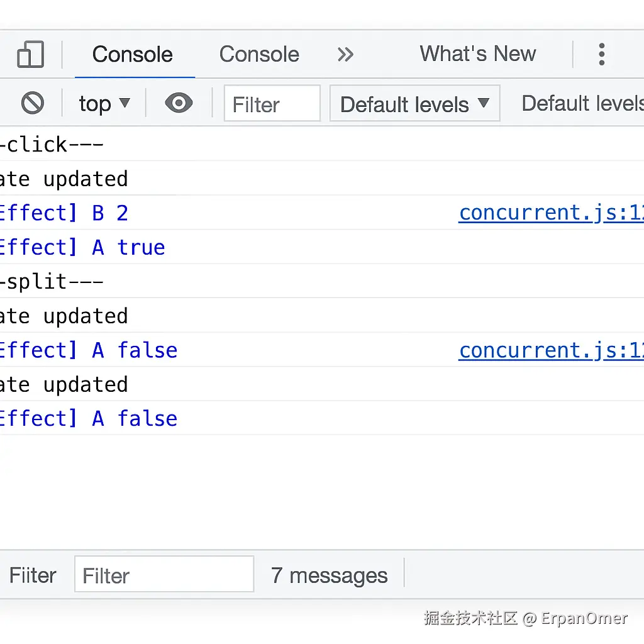This screenshot has width=644, height=644.
Task: Toggle the eye live expression icon
Action: pyautogui.click(x=179, y=103)
